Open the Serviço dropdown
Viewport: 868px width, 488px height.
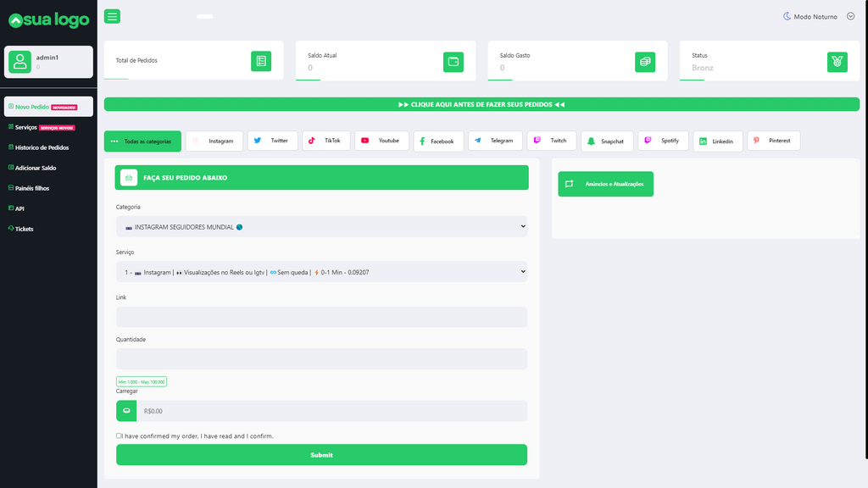pyautogui.click(x=321, y=272)
